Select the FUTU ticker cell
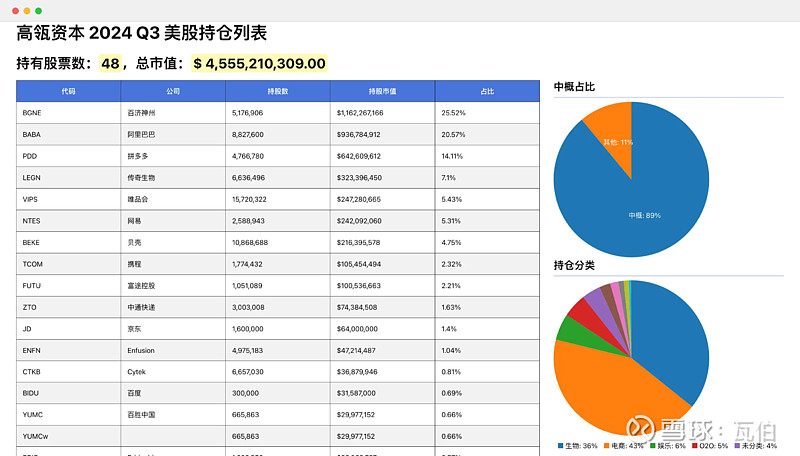 click(68, 286)
